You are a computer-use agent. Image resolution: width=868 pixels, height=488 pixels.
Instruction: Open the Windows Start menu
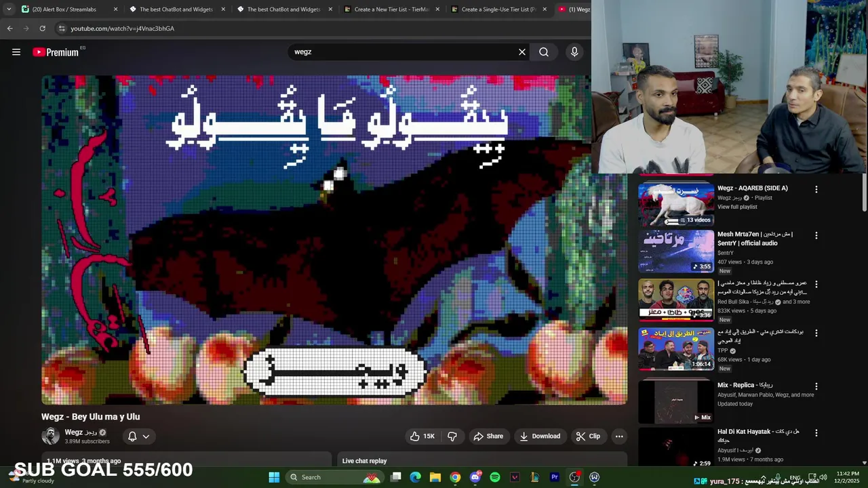[274, 477]
